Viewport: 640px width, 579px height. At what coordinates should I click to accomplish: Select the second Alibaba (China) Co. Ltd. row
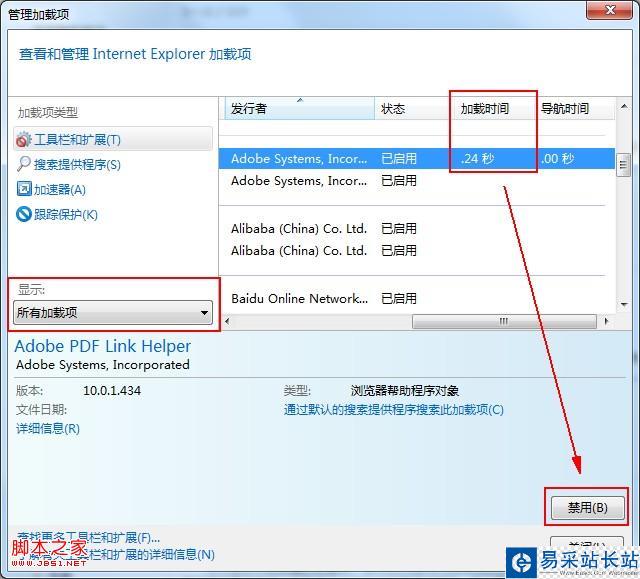click(417, 251)
